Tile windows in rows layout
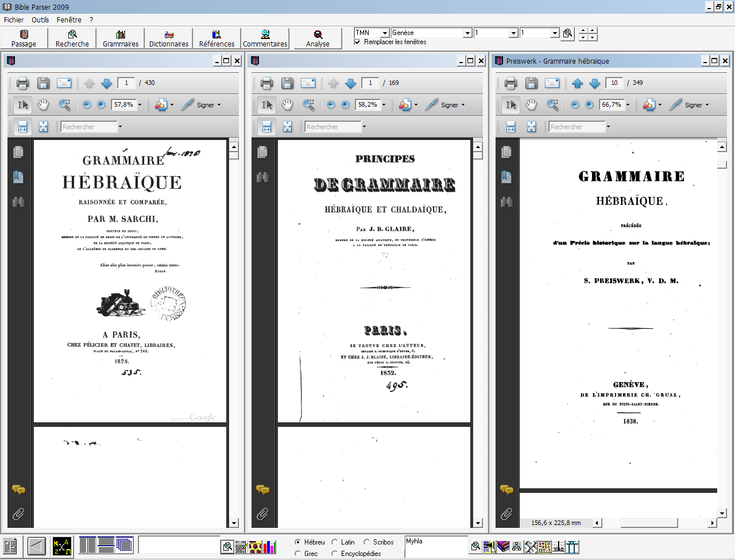 click(x=106, y=545)
